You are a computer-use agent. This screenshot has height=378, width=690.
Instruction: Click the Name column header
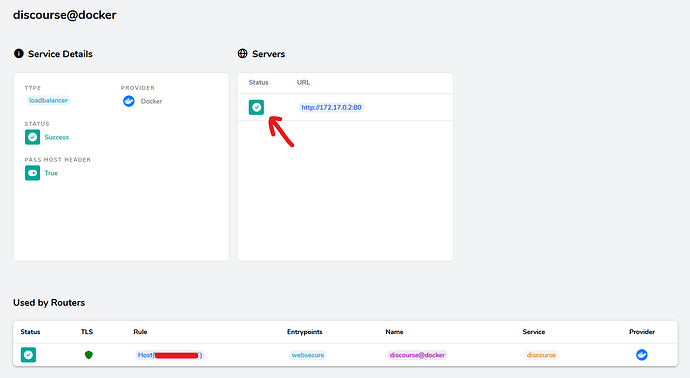click(394, 332)
